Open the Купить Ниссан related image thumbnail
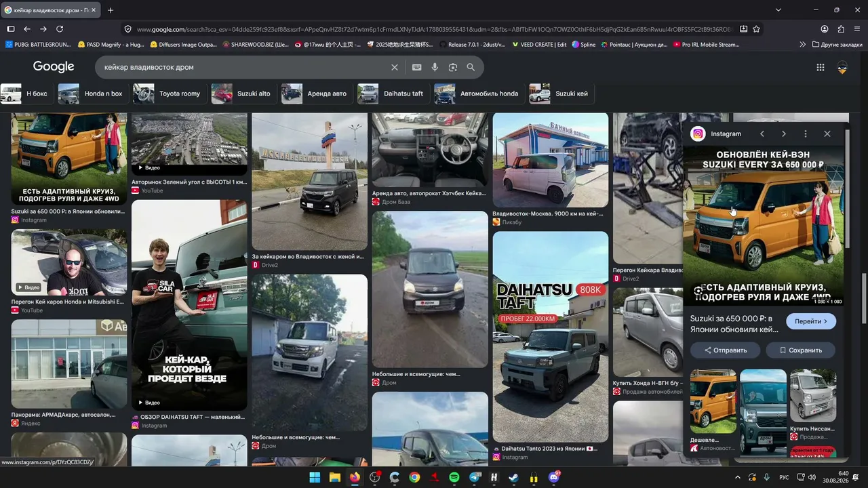Viewport: 868px width, 488px height. click(x=813, y=396)
